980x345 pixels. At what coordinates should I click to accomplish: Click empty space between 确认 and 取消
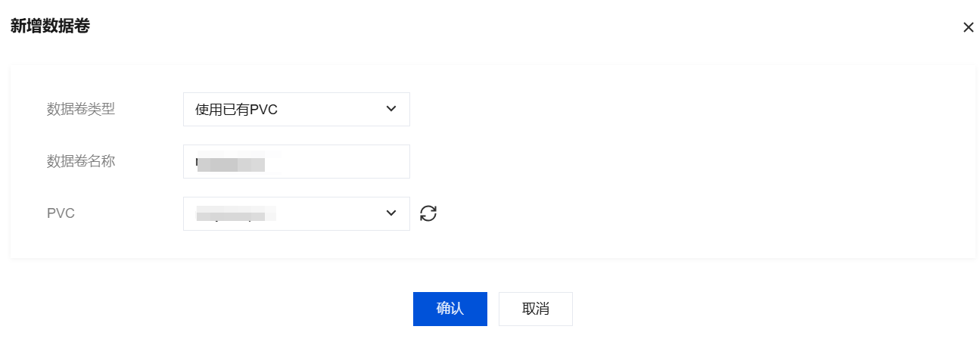click(x=493, y=309)
